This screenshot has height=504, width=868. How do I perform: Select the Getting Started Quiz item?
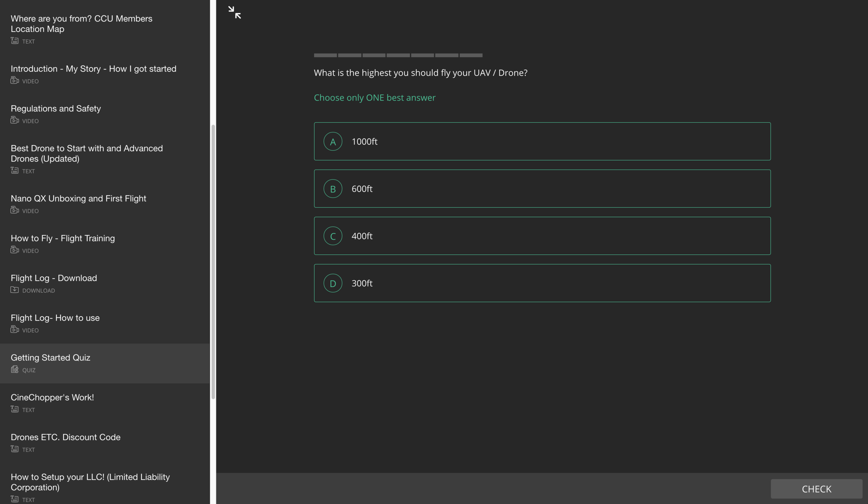pos(105,364)
